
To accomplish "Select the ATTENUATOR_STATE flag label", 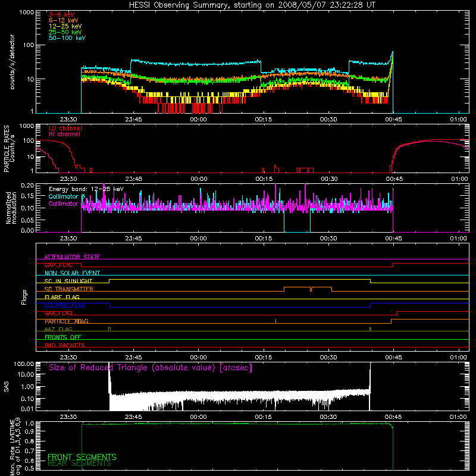I will [72, 257].
